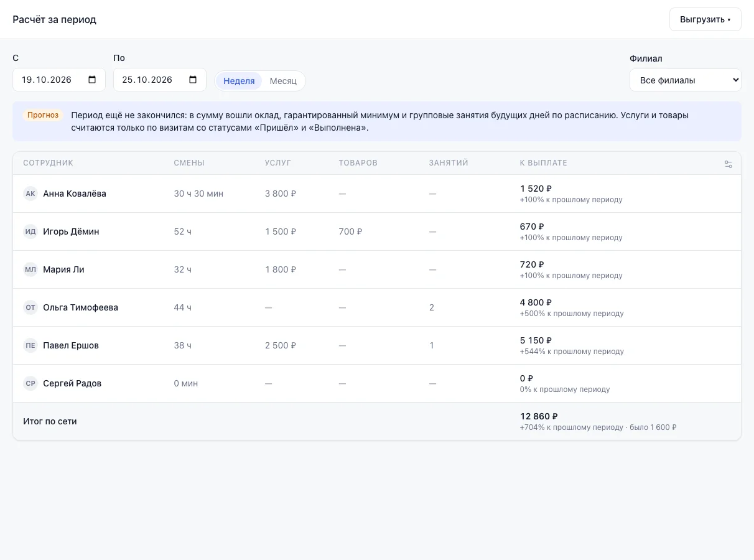The image size is (754, 560).
Task: Open calendar picker in the end date field
Action: pos(193,80)
